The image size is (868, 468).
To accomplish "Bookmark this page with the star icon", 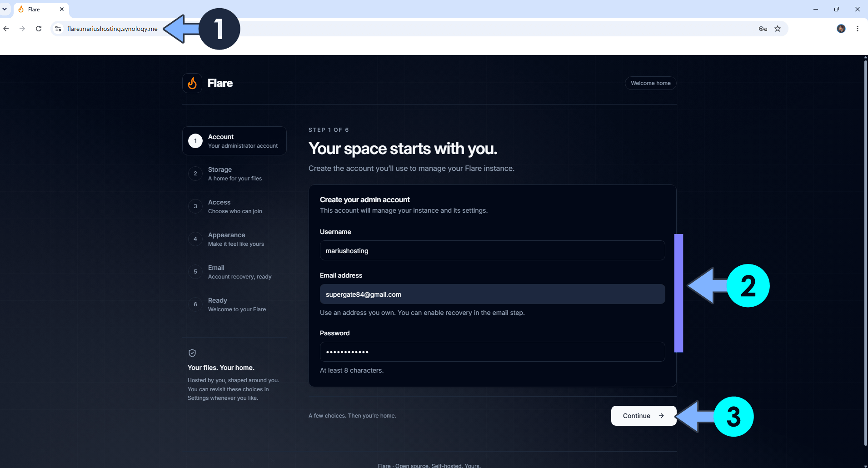I will click(778, 29).
